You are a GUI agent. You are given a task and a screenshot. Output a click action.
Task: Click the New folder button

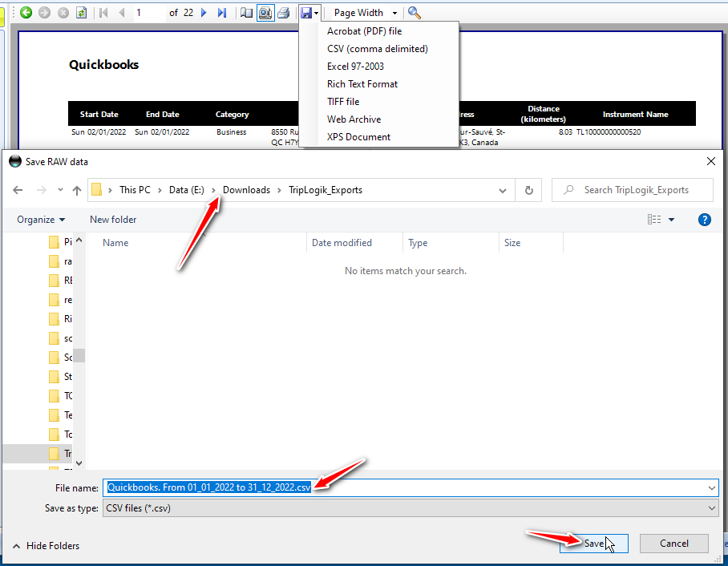[x=113, y=220]
